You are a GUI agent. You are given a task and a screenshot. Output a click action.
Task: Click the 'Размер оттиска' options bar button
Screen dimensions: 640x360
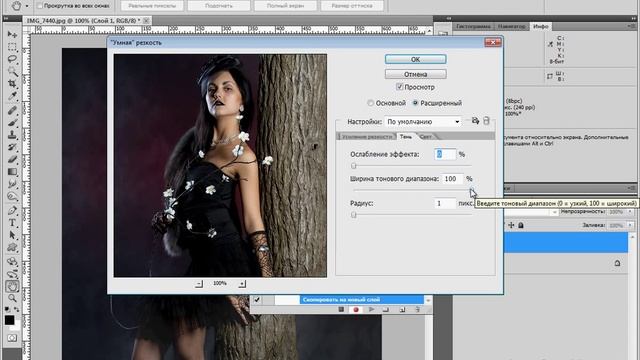352,6
